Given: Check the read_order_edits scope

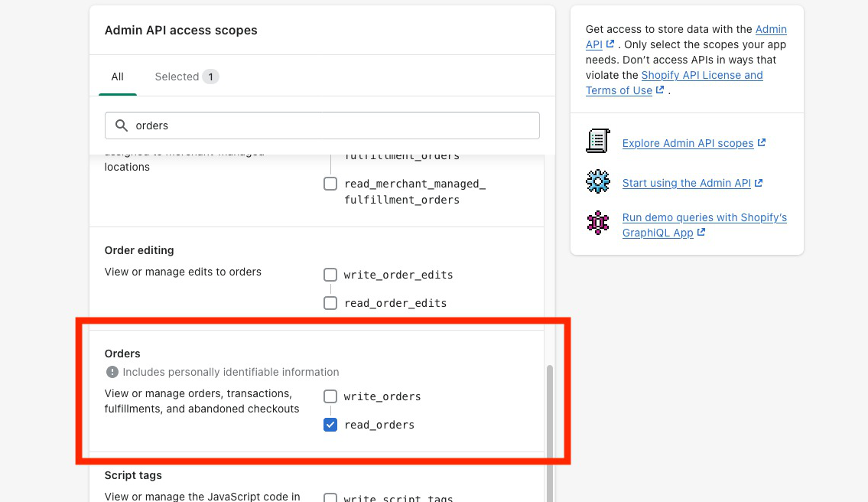Looking at the screenshot, I should [330, 303].
